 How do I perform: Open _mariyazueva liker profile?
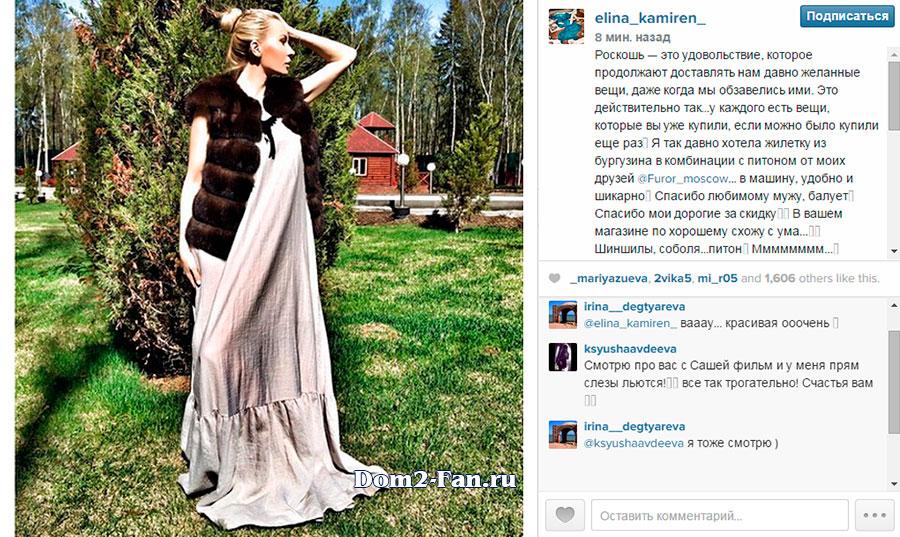point(609,278)
